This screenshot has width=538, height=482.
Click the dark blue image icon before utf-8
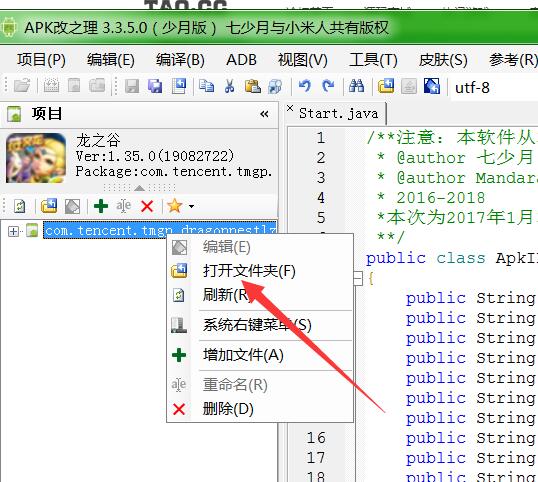tap(432, 86)
